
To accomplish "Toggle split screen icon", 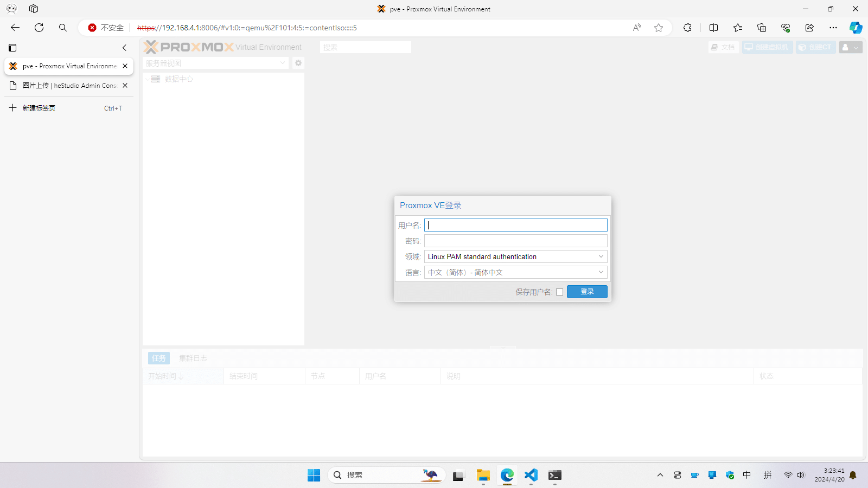I will 713,28.
